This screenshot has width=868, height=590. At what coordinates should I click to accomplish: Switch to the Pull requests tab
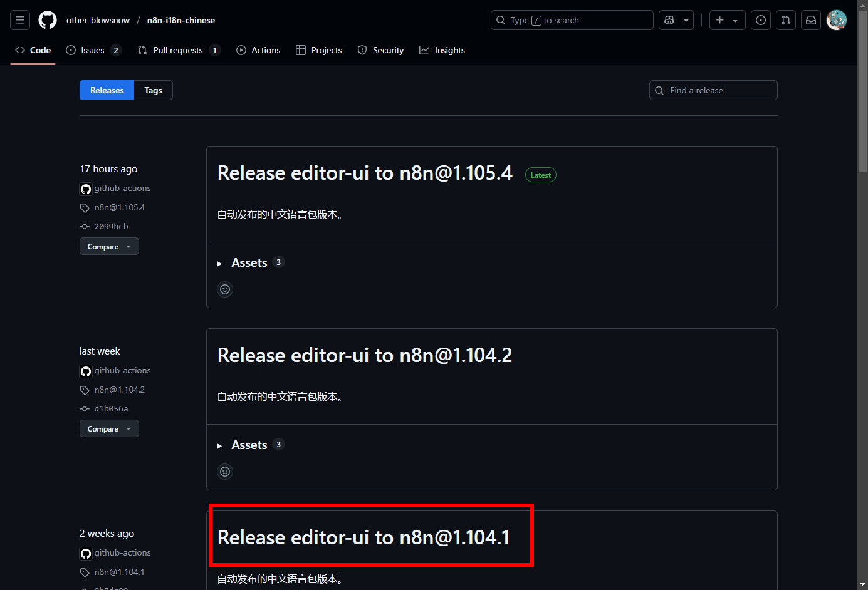(x=179, y=50)
